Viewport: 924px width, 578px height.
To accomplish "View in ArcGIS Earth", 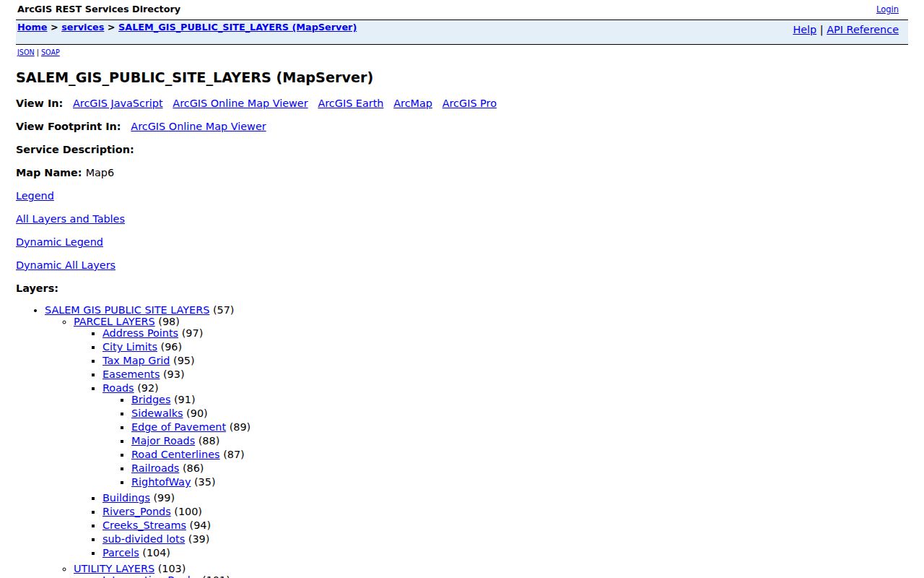I will pos(351,103).
